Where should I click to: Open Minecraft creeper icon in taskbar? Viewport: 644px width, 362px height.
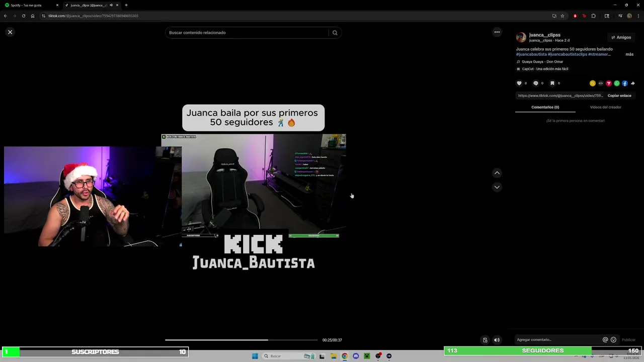[x=367, y=356]
